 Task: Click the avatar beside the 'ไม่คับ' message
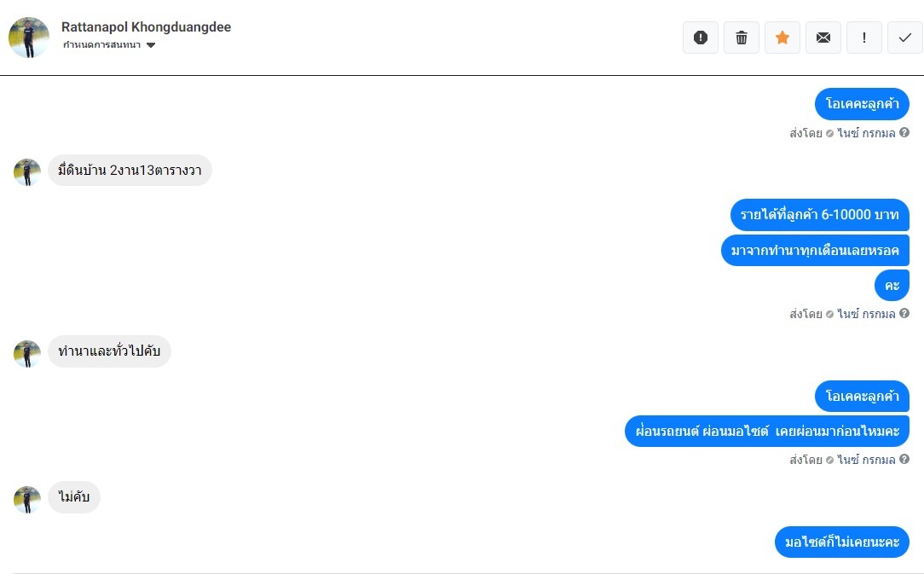27,499
